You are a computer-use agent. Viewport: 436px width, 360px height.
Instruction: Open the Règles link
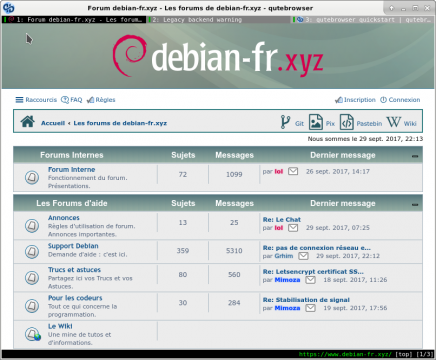point(105,100)
